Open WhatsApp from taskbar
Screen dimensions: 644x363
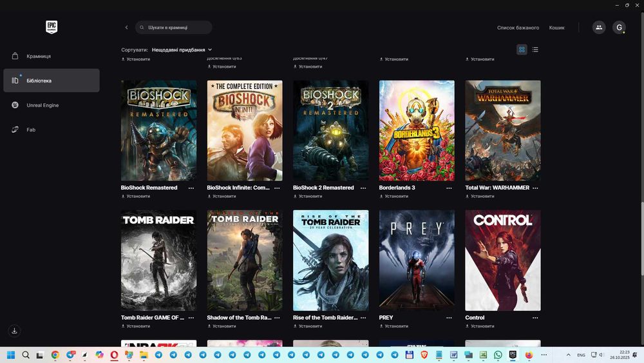(498, 355)
